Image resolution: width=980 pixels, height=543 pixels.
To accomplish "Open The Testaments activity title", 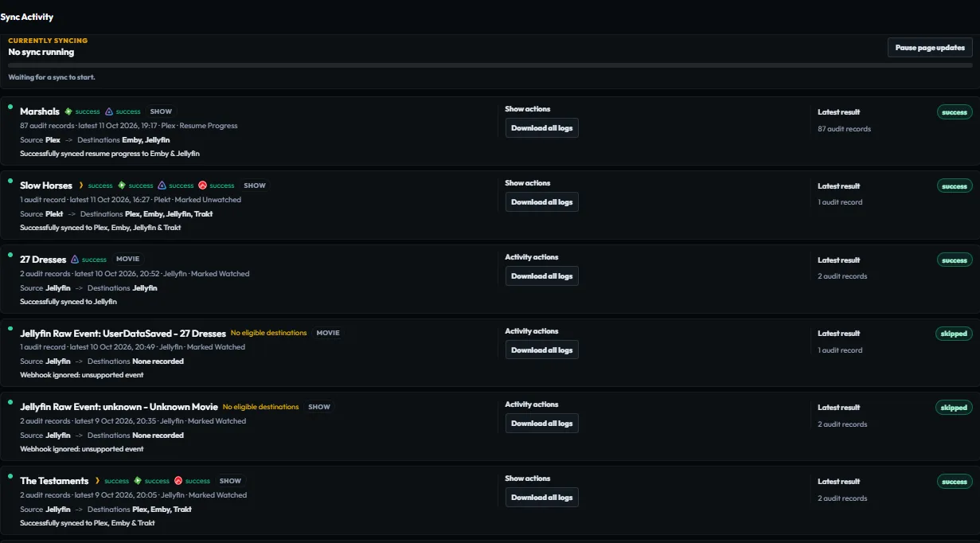I will 54,481.
